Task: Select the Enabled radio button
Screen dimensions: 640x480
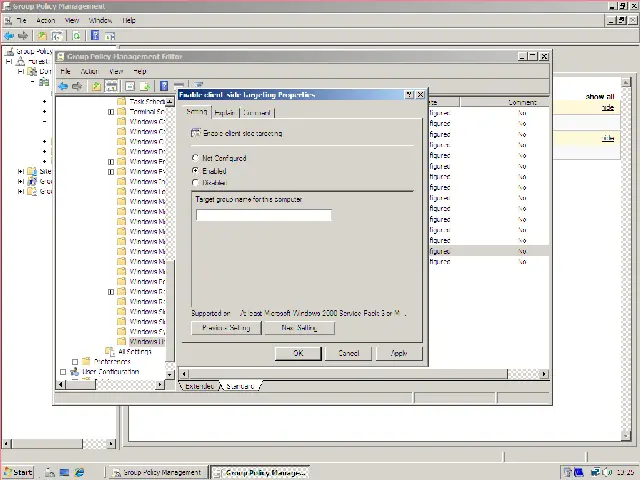Action: [195, 171]
